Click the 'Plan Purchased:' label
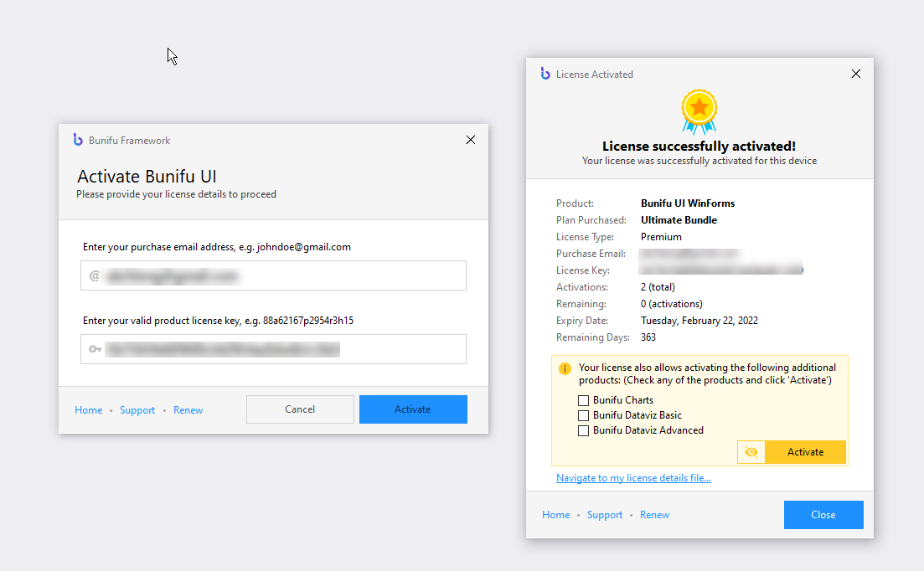Image resolution: width=924 pixels, height=571 pixels. point(591,219)
